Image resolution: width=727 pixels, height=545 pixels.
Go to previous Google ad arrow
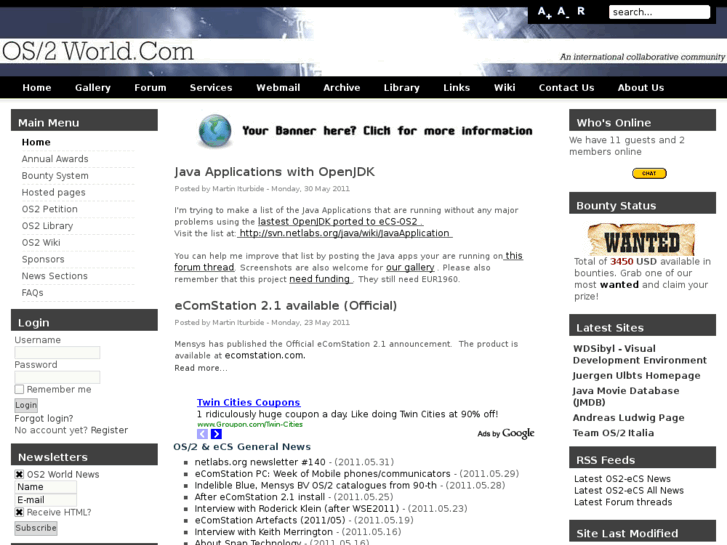(x=202, y=434)
